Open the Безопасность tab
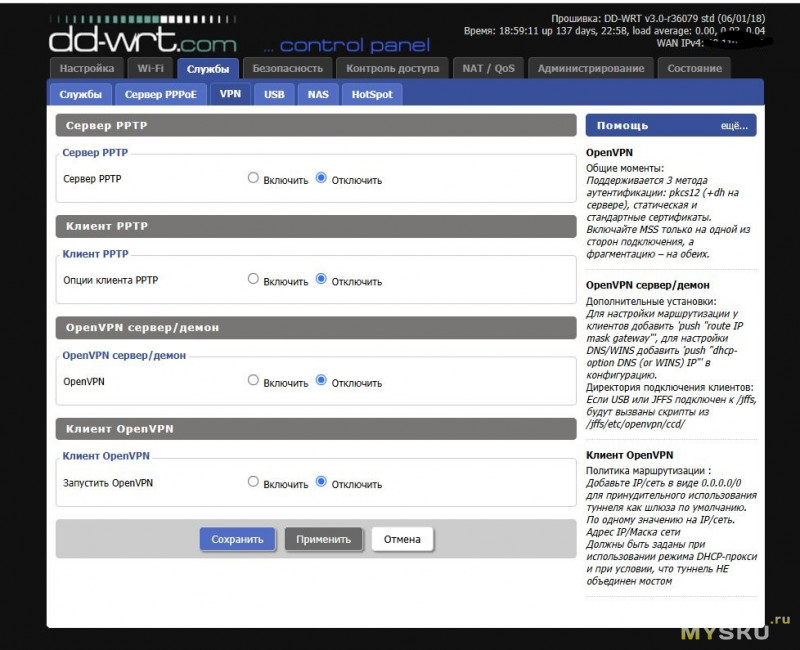 pos(288,68)
